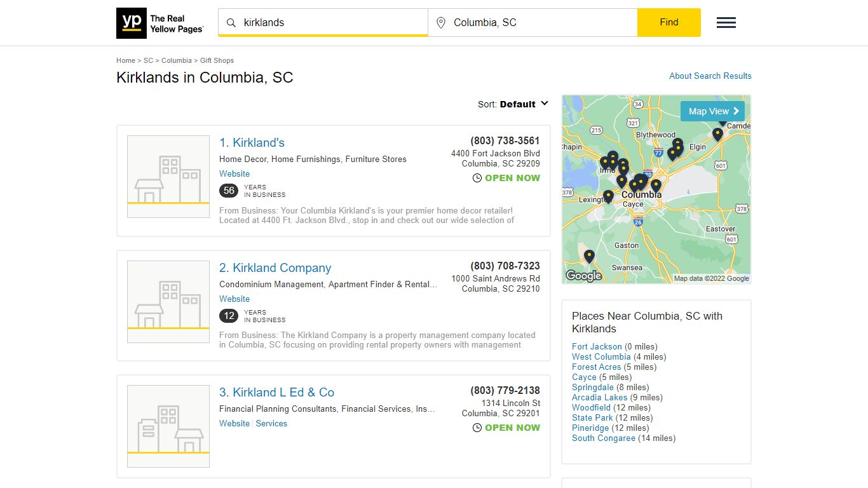Click the 12 years in business badge
Image resolution: width=868 pixels, height=488 pixels.
[229, 316]
